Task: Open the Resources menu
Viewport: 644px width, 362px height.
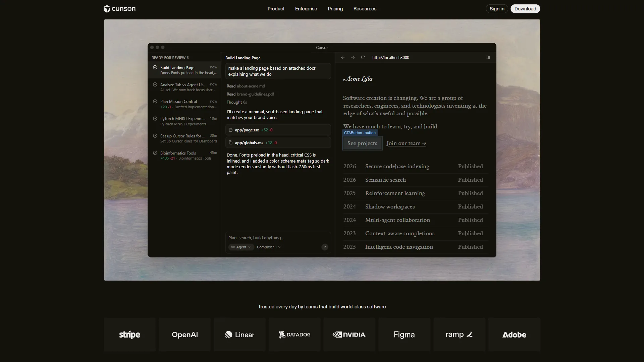Action: coord(365,9)
